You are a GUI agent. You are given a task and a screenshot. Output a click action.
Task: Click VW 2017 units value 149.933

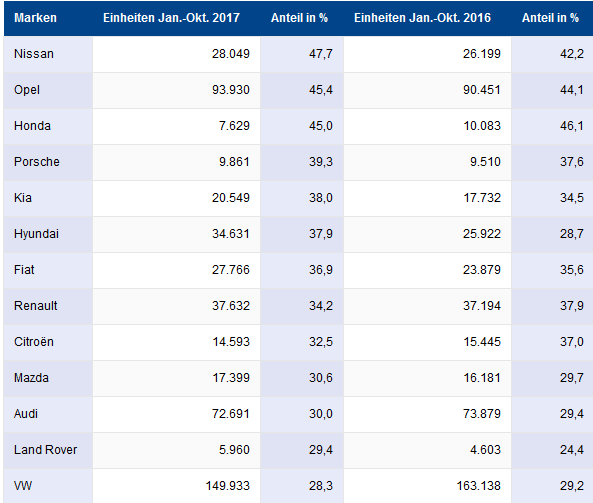tap(228, 485)
